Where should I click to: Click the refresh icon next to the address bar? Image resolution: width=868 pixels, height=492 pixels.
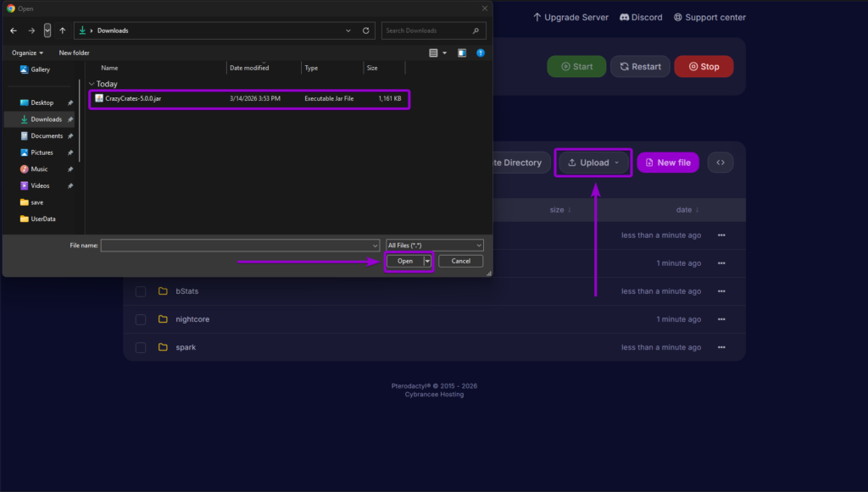point(365,30)
